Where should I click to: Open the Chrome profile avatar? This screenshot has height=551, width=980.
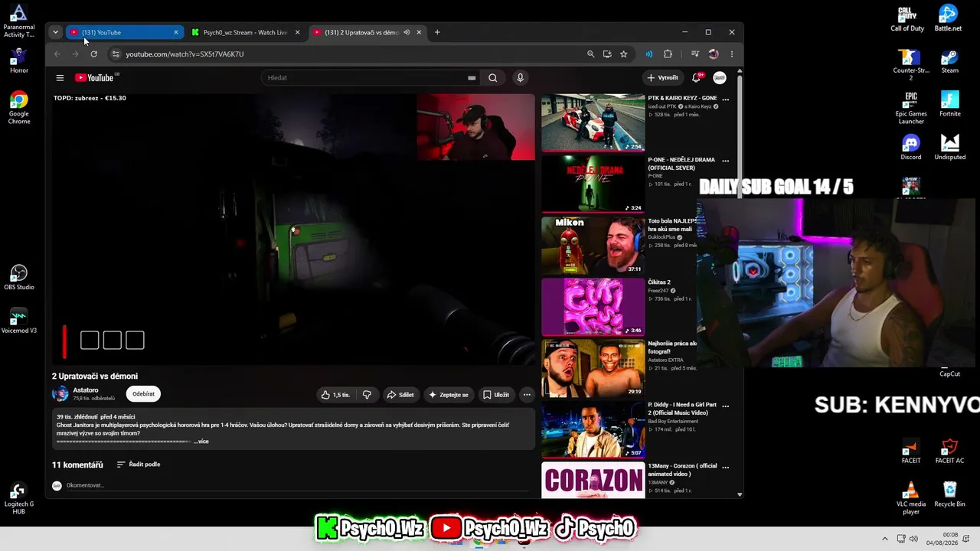(x=714, y=54)
